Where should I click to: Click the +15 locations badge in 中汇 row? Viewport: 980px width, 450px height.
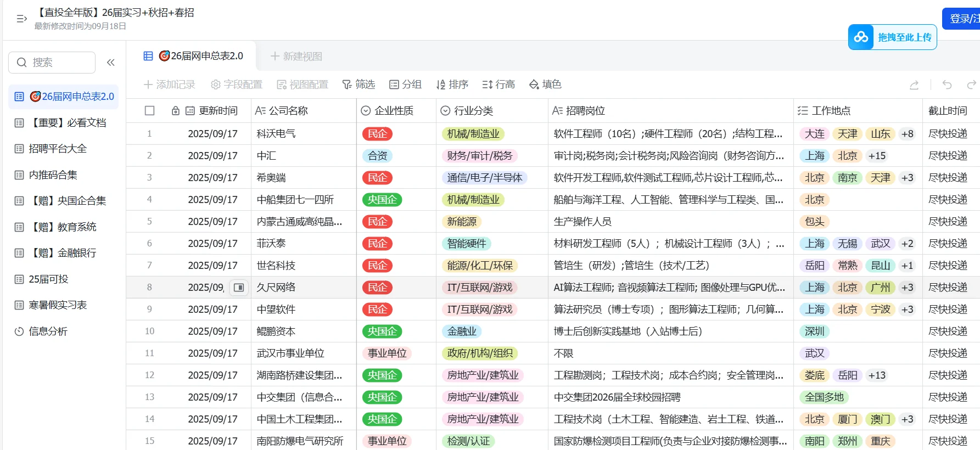[x=877, y=156]
